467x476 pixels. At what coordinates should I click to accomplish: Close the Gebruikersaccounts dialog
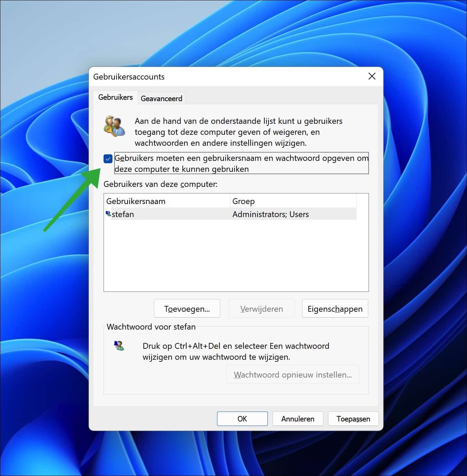[372, 76]
